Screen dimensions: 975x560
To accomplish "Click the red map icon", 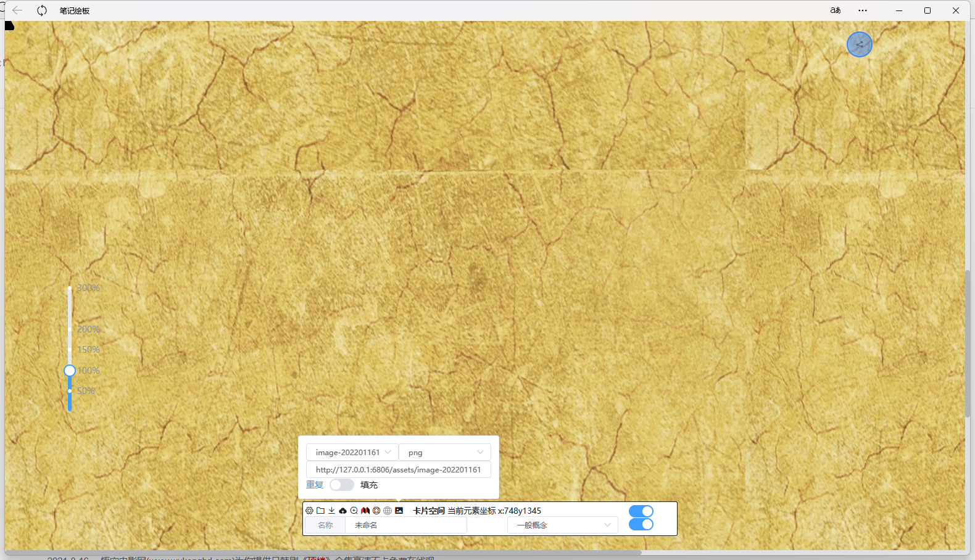I will (365, 511).
